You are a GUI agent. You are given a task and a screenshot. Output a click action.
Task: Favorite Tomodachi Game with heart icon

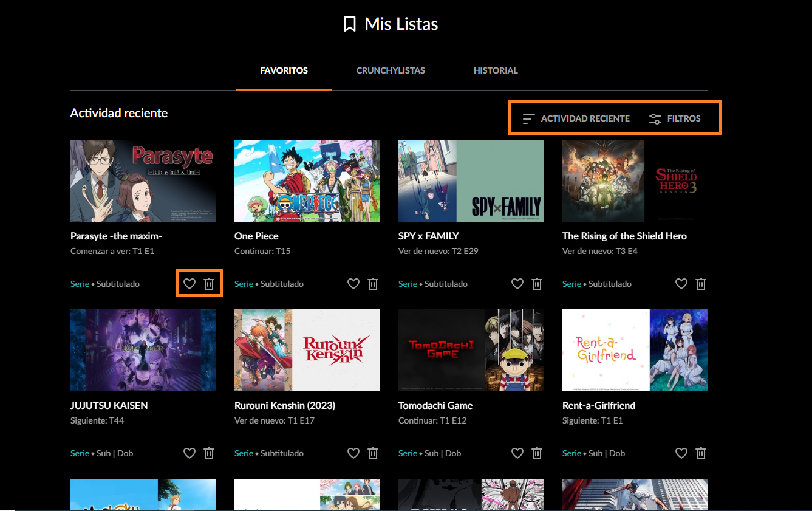(x=517, y=453)
